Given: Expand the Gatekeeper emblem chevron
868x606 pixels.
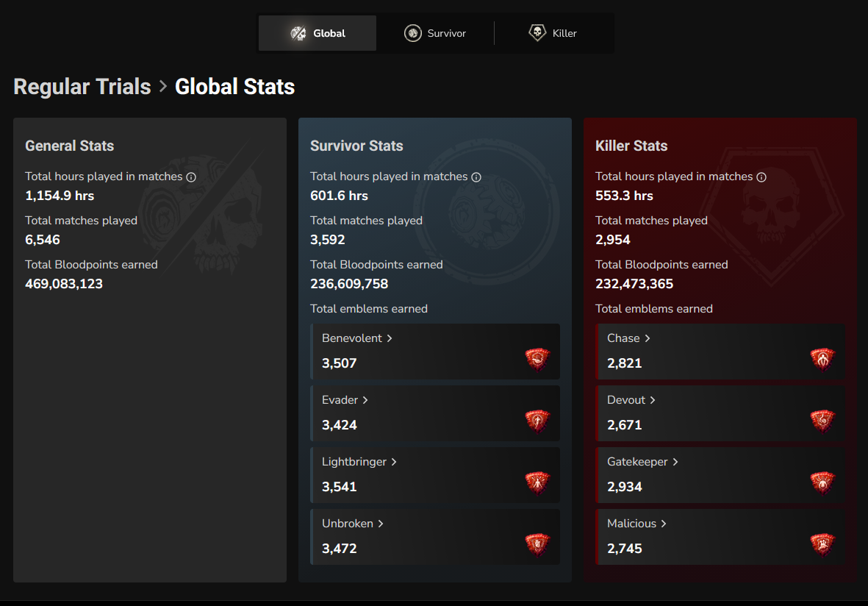Looking at the screenshot, I should tap(675, 462).
